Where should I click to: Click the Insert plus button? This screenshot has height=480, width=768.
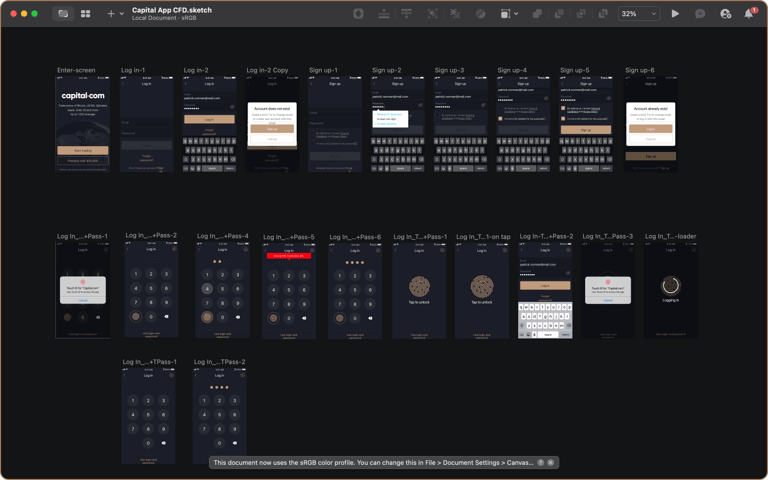110,14
